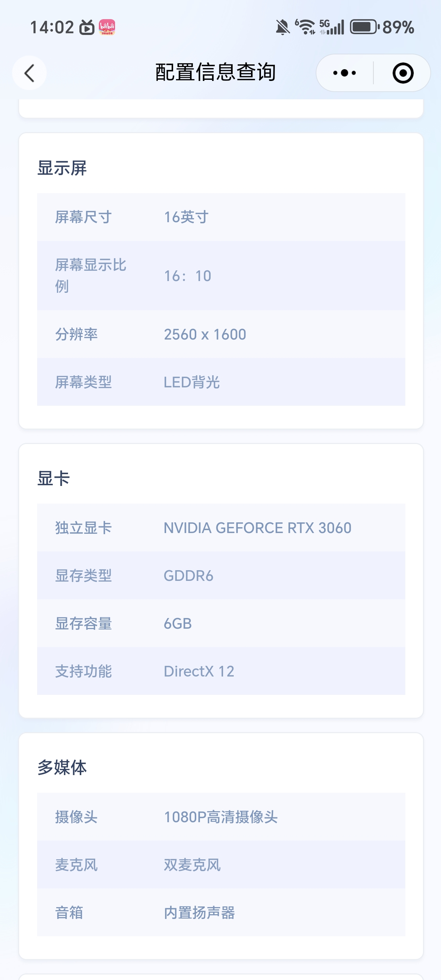Tap the 5G signal strength icon

pos(331,27)
